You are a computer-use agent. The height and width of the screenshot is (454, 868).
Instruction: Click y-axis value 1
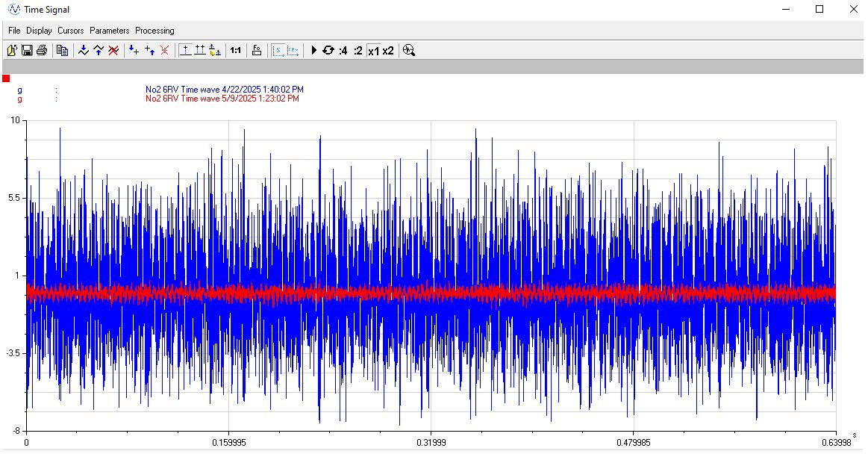click(x=17, y=276)
